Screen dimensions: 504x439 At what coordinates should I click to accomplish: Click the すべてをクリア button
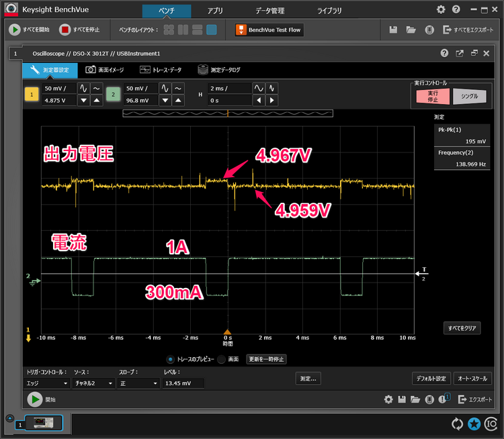coord(462,328)
